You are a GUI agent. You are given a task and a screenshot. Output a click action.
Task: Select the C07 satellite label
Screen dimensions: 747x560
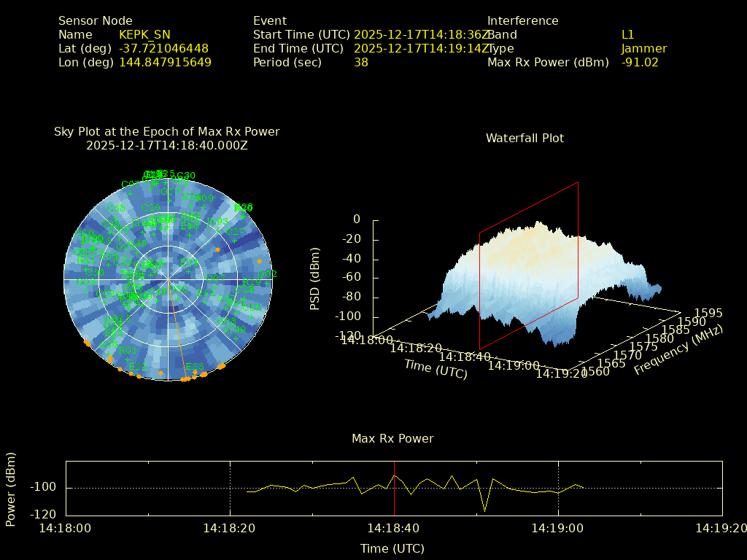point(131,184)
